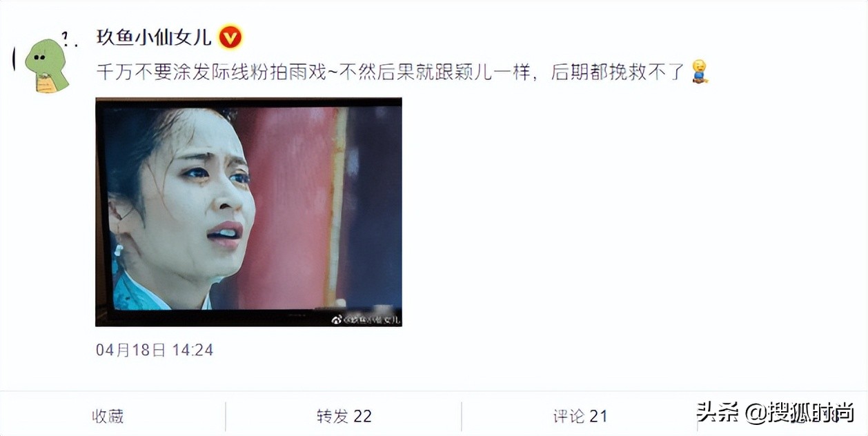This screenshot has width=868, height=436.
Task: Click the 头条 label in the corner
Action: click(713, 412)
